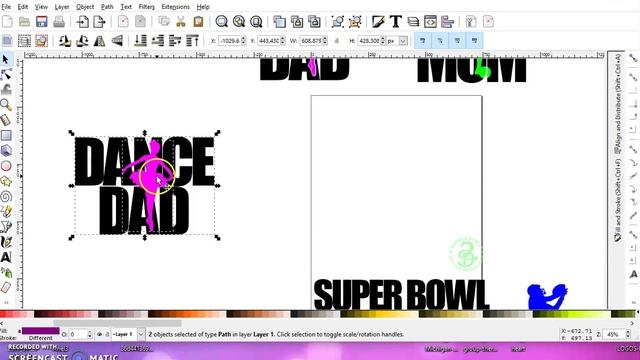This screenshot has height=360, width=640.
Task: Select the Spiral tool
Action: tap(6, 197)
